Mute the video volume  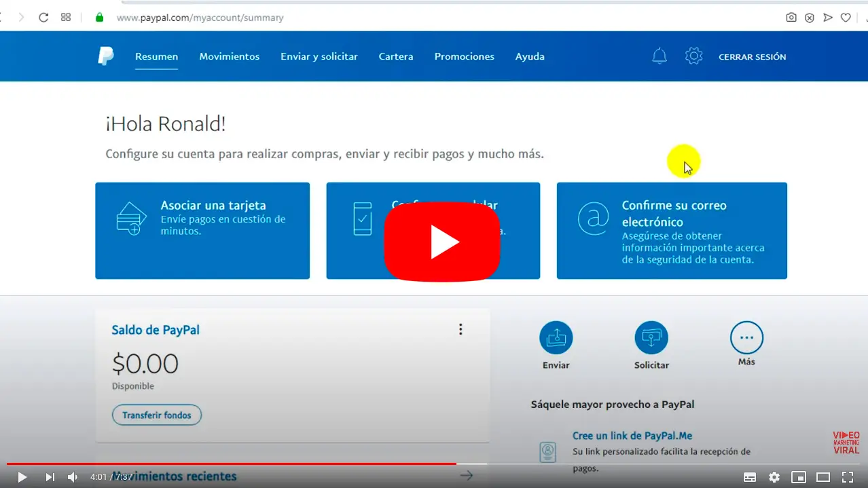(x=73, y=477)
